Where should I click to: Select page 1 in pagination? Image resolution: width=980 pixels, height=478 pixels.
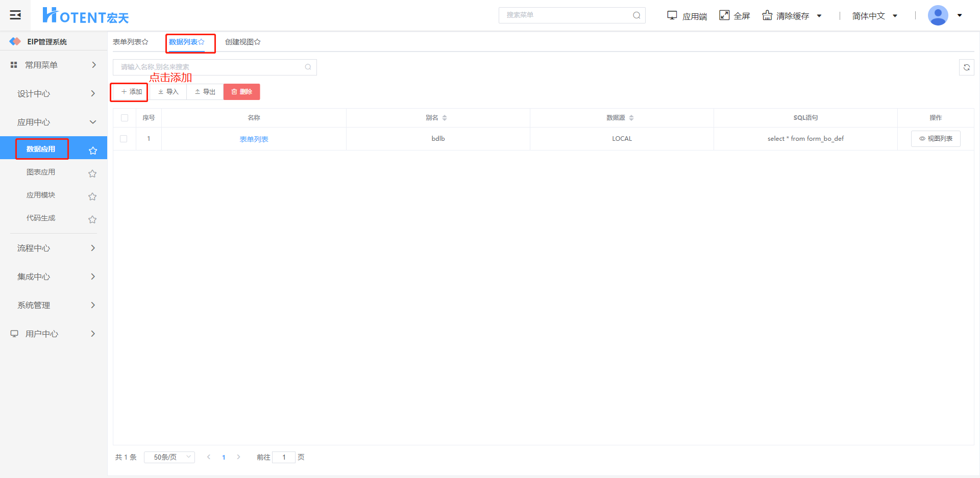tap(224, 457)
